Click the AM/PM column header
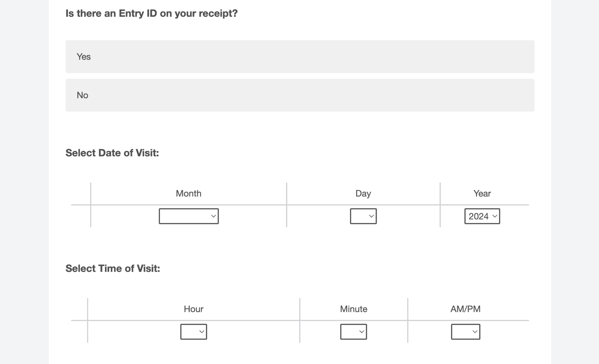The width and height of the screenshot is (599, 364). point(465,309)
